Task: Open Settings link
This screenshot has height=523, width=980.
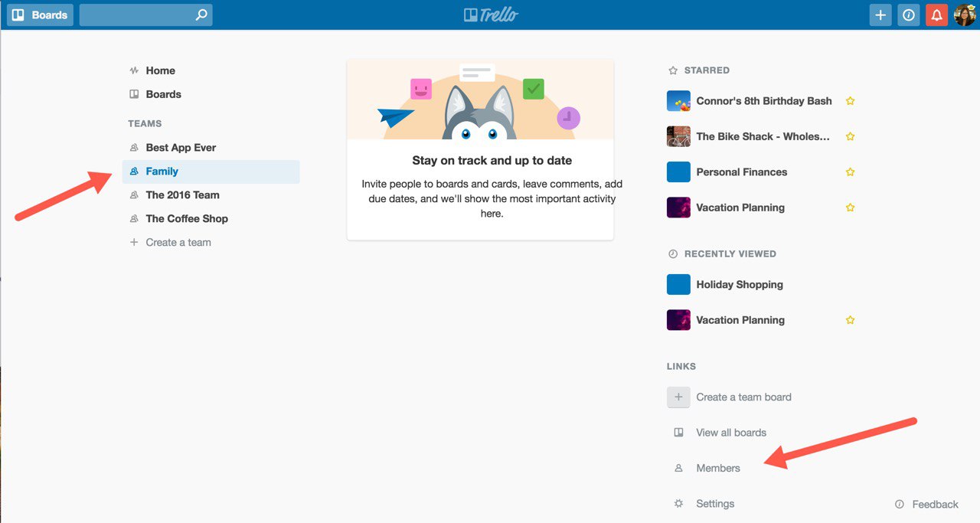Action: [x=715, y=504]
